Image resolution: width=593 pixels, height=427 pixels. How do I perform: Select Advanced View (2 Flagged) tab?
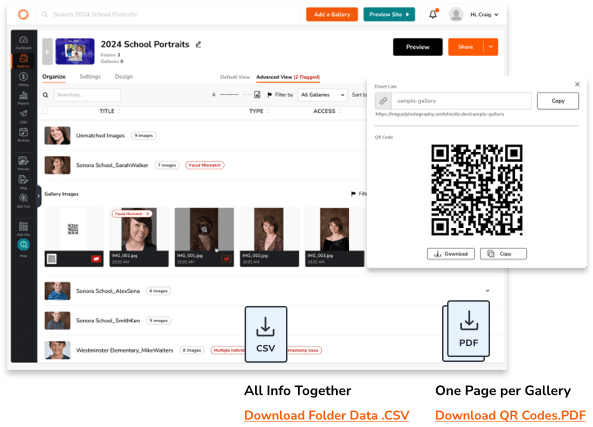pos(288,77)
